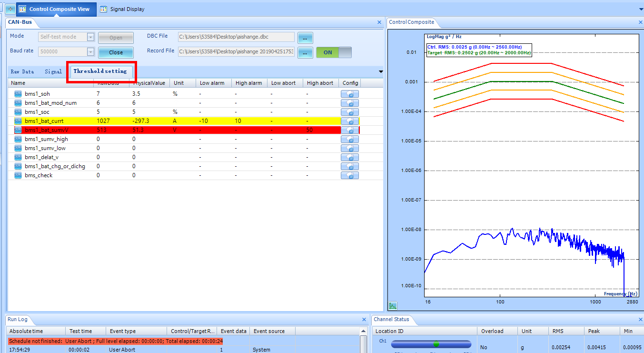The width and height of the screenshot is (644, 353).
Task: Sort by Name column header
Action: [50, 83]
